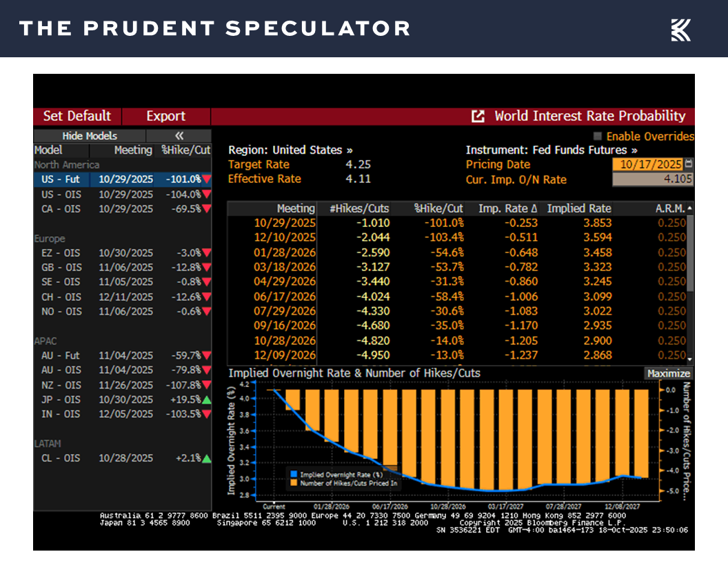Image resolution: width=728 pixels, height=563 pixels.
Task: Open the Region: United States dropdown
Action: pos(290,150)
